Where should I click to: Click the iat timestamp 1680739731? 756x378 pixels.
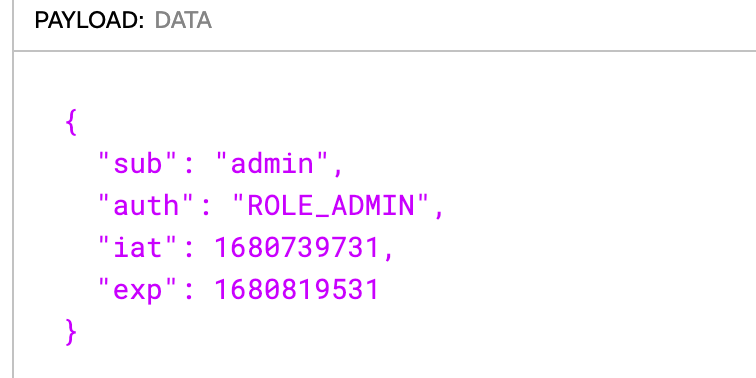click(x=297, y=247)
